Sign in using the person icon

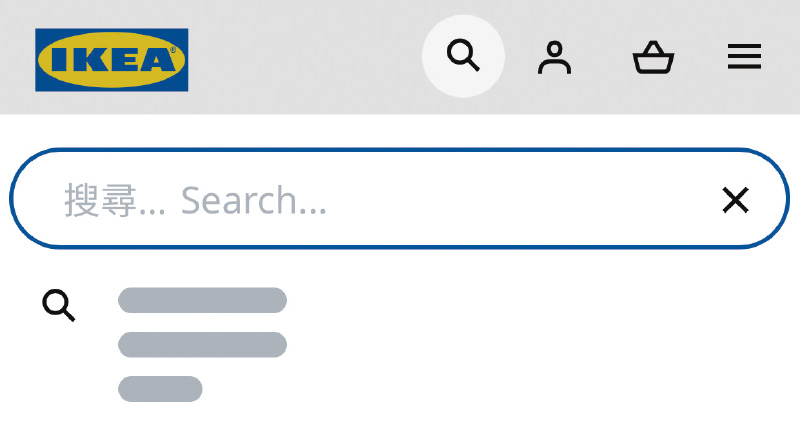[555, 58]
